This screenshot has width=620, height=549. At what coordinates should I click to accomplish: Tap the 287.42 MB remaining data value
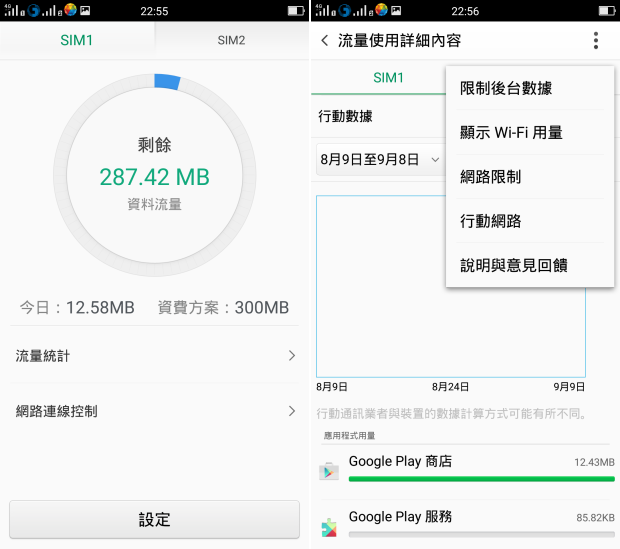pyautogui.click(x=155, y=177)
